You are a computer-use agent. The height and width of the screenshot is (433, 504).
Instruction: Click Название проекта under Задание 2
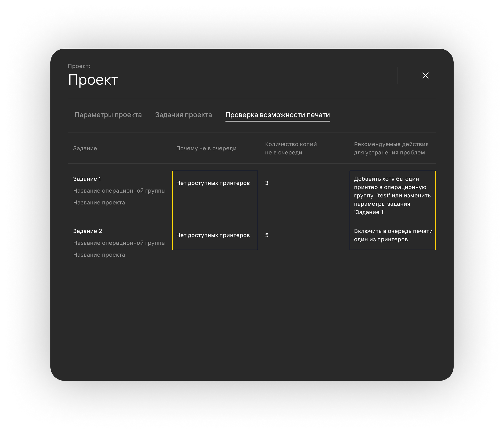(x=99, y=254)
